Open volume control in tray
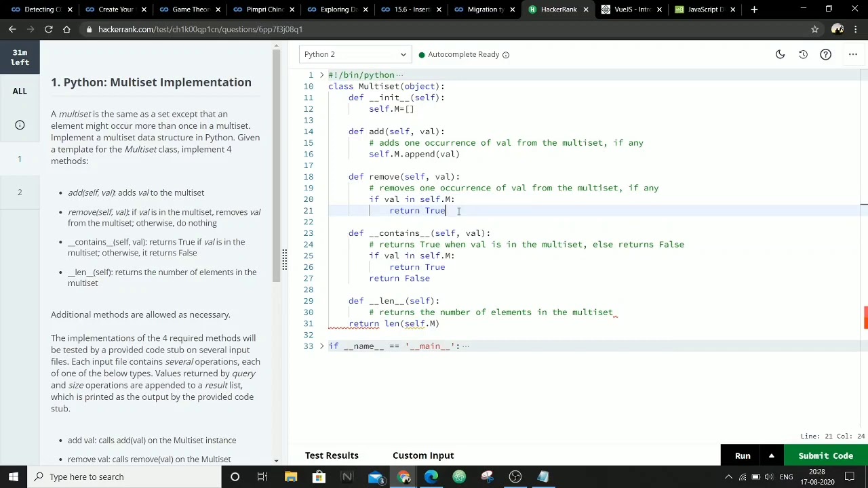This screenshot has width=868, height=488. pos(770,476)
